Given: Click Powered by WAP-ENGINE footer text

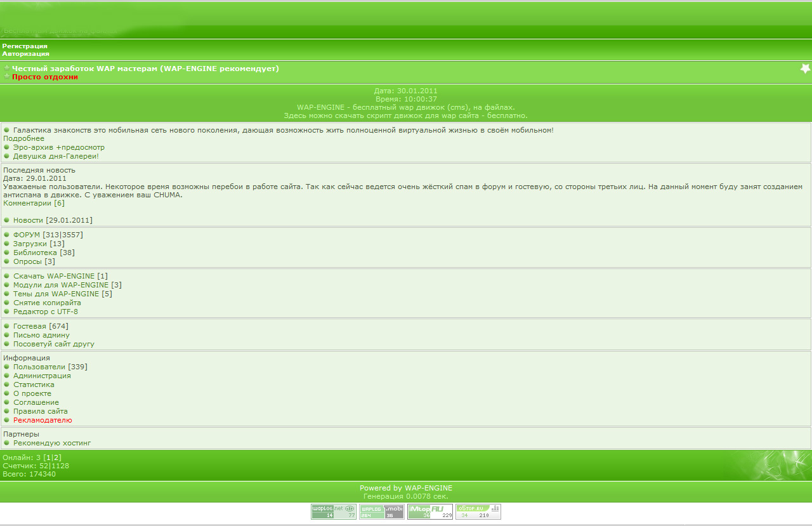Looking at the screenshot, I should tap(406, 488).
